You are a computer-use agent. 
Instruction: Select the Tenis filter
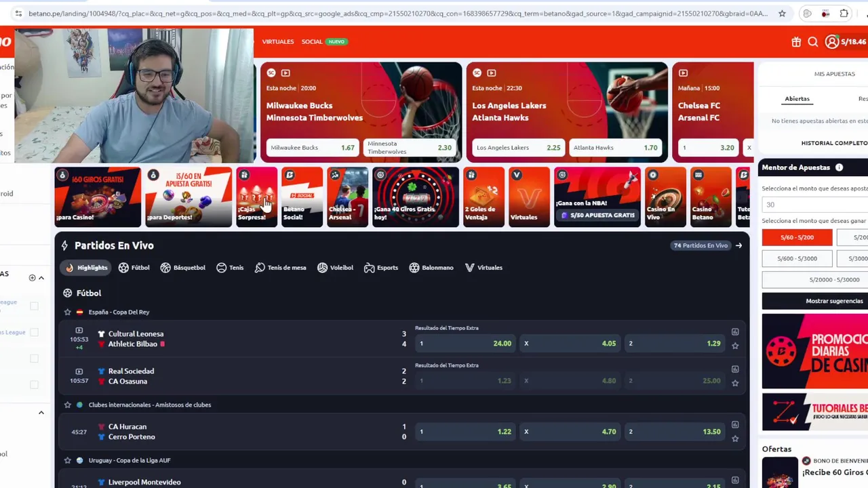230,268
